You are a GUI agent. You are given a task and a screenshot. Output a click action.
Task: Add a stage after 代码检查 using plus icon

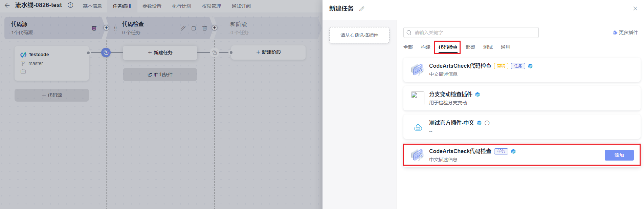coord(215,28)
